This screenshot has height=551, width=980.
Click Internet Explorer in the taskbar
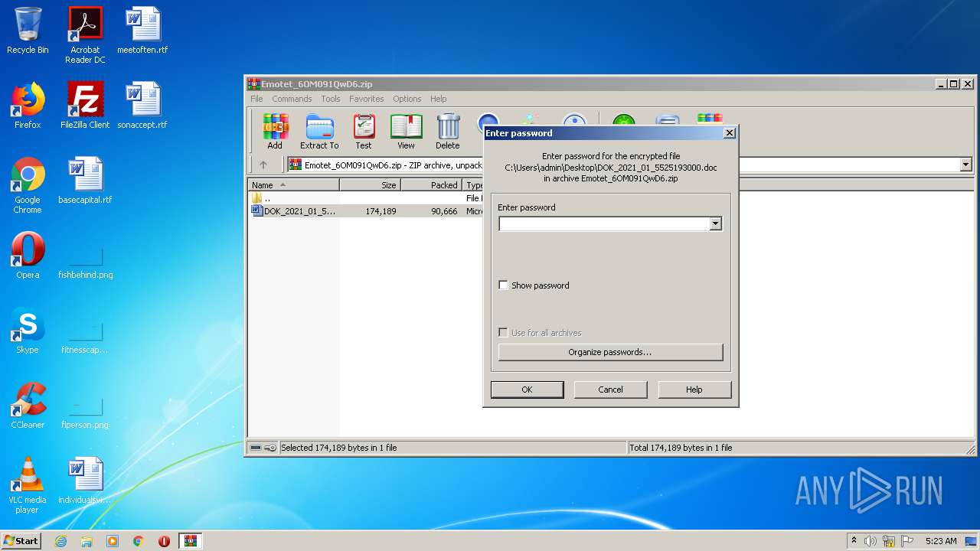click(60, 541)
